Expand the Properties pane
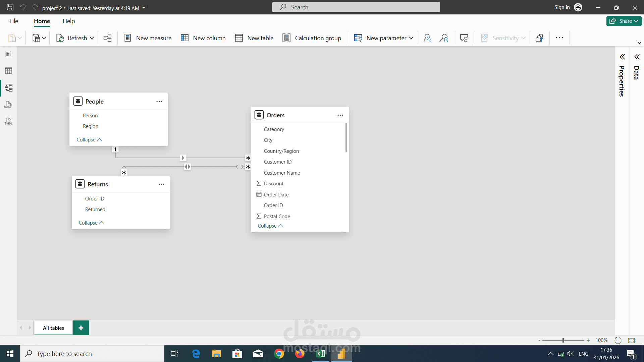The image size is (644, 362). (622, 57)
